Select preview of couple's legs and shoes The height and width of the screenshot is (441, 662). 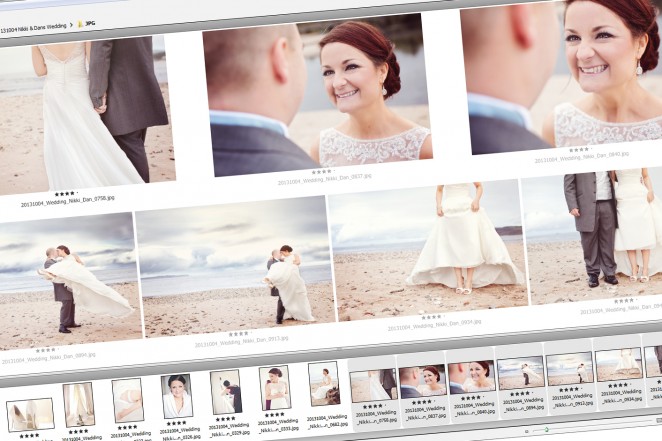point(592,236)
